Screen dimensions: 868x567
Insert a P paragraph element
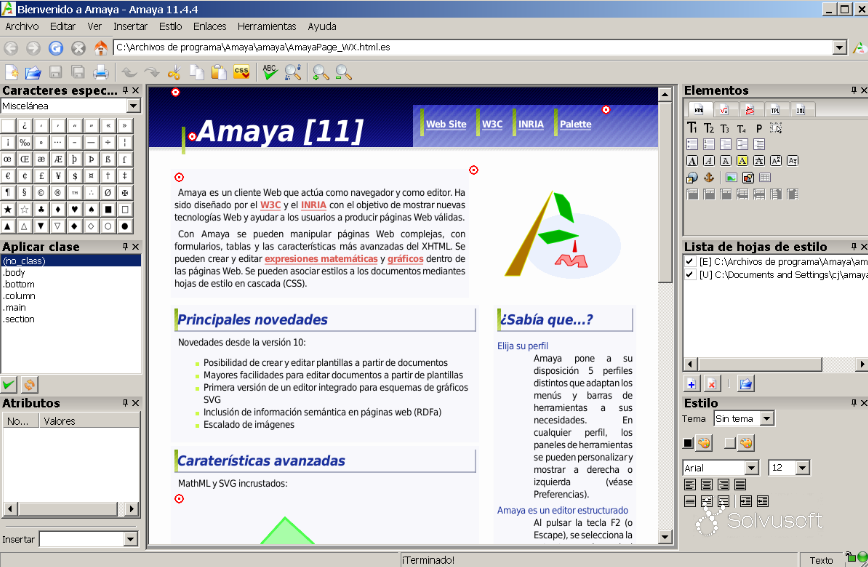point(759,128)
